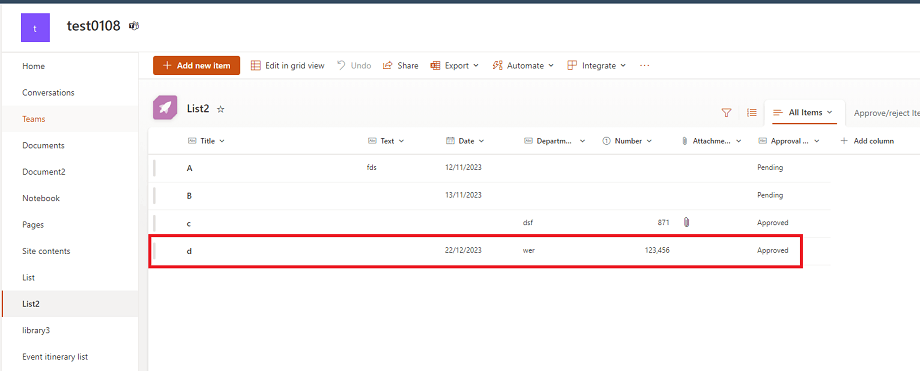Image resolution: width=920 pixels, height=371 pixels.
Task: Open Teams in sidebar
Action: tap(33, 119)
